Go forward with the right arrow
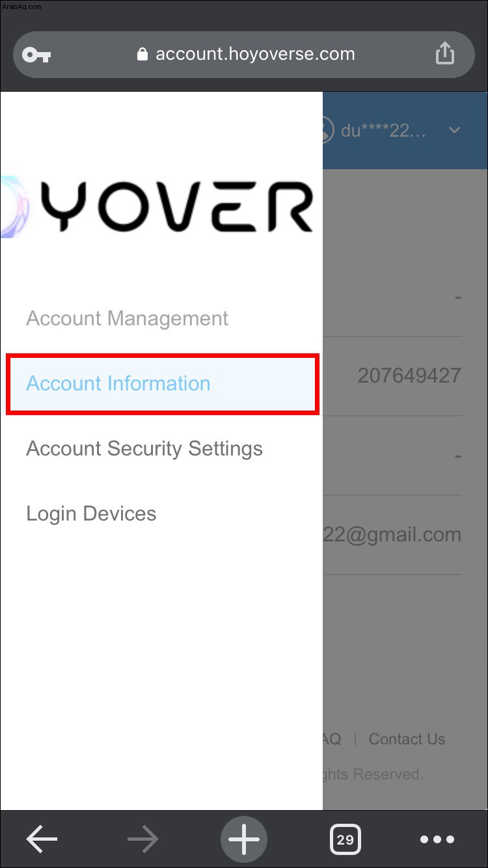 [142, 839]
